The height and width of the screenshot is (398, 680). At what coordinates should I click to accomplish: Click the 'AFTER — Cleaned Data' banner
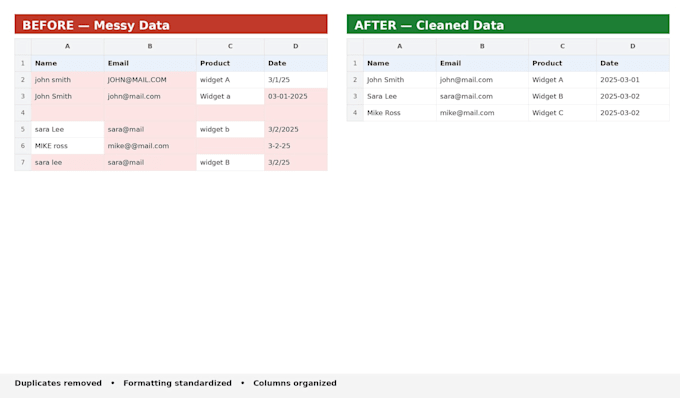pos(508,24)
